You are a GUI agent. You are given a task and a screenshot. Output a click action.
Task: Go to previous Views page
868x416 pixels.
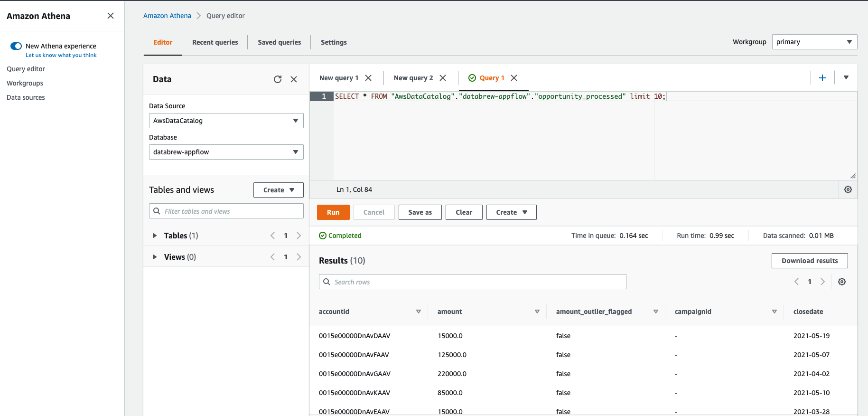coord(272,257)
